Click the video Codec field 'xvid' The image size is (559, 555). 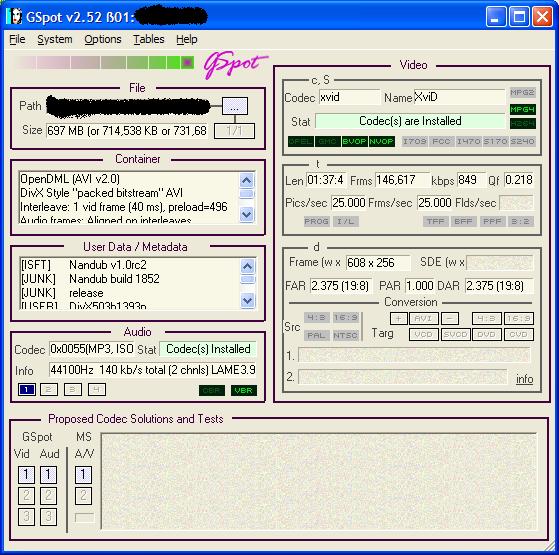click(x=349, y=97)
